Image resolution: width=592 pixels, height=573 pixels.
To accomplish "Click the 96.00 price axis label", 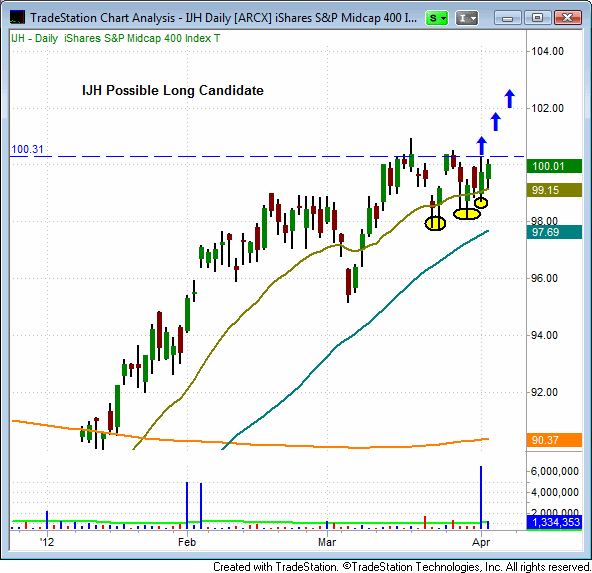I will (x=544, y=279).
